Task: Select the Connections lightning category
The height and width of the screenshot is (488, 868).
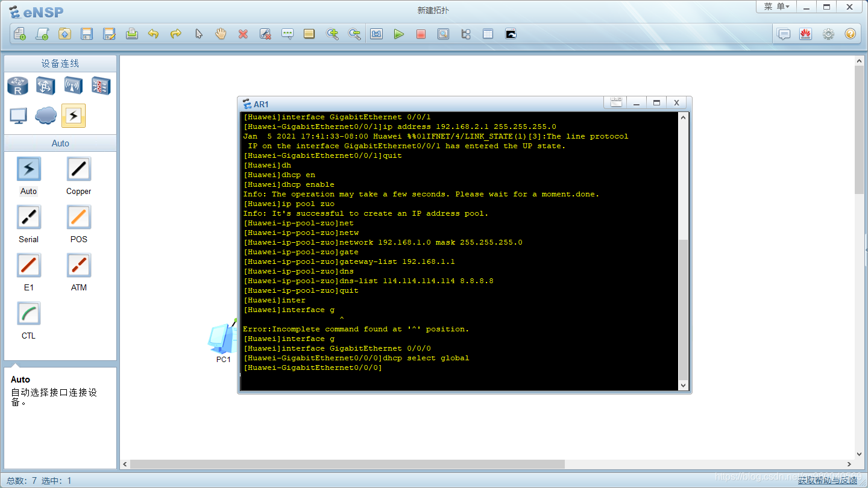Action: (73, 116)
